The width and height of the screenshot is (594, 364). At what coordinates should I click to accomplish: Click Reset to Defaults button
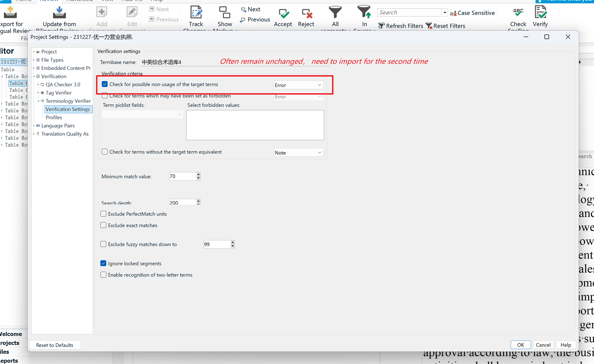[55, 345]
